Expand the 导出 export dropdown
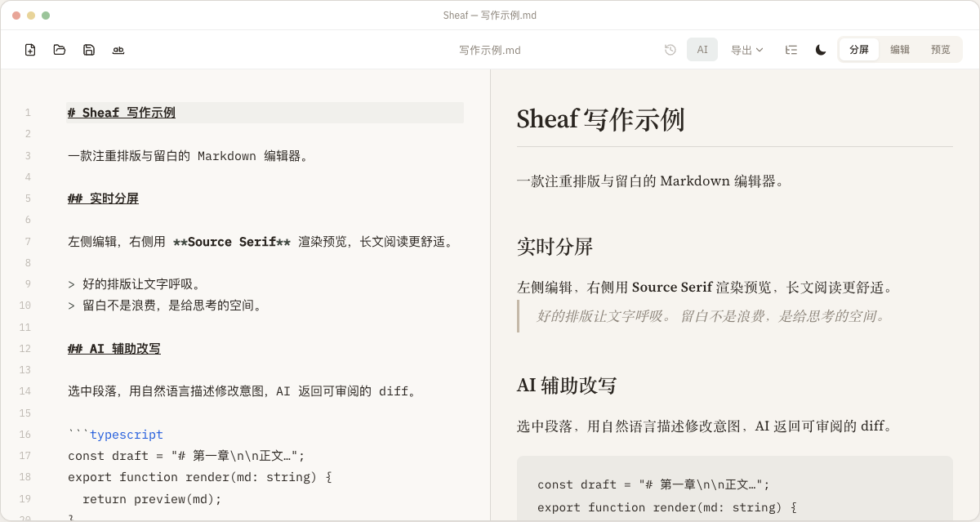Screen dimensions: 980x522 (x=747, y=50)
